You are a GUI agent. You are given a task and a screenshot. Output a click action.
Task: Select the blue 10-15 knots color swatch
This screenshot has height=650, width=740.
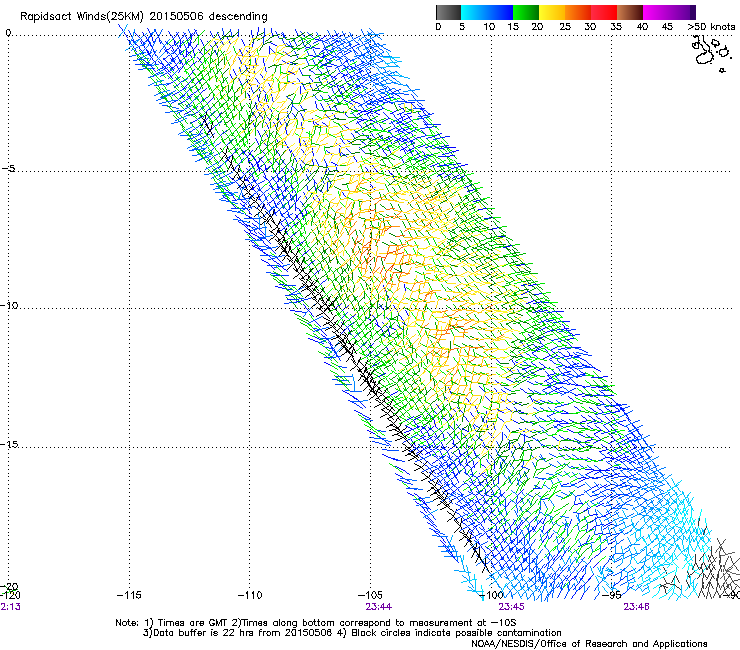point(500,12)
